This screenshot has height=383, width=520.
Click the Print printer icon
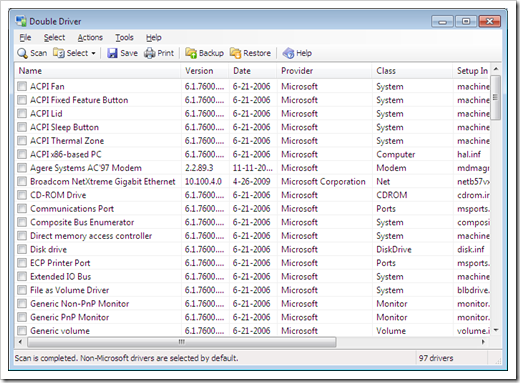pyautogui.click(x=150, y=53)
